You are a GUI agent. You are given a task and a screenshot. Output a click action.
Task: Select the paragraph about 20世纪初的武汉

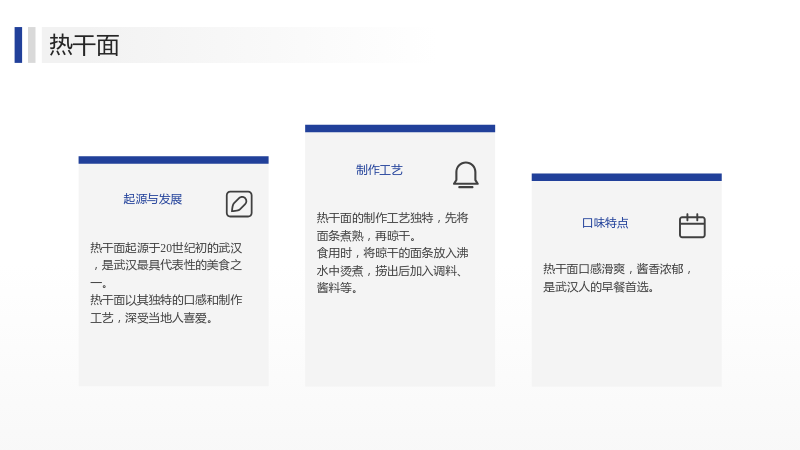[166, 265]
